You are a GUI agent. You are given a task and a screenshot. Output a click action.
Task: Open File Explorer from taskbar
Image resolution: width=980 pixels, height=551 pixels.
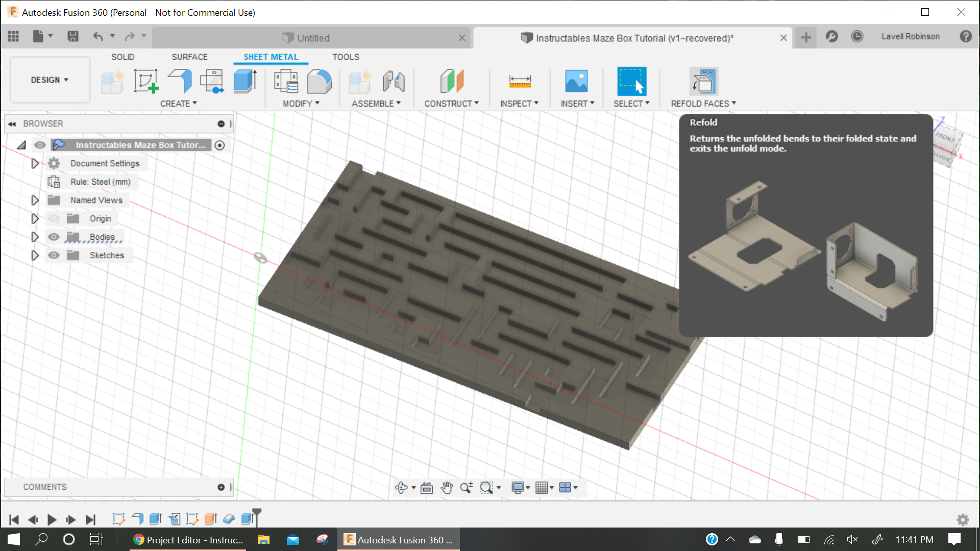click(264, 540)
